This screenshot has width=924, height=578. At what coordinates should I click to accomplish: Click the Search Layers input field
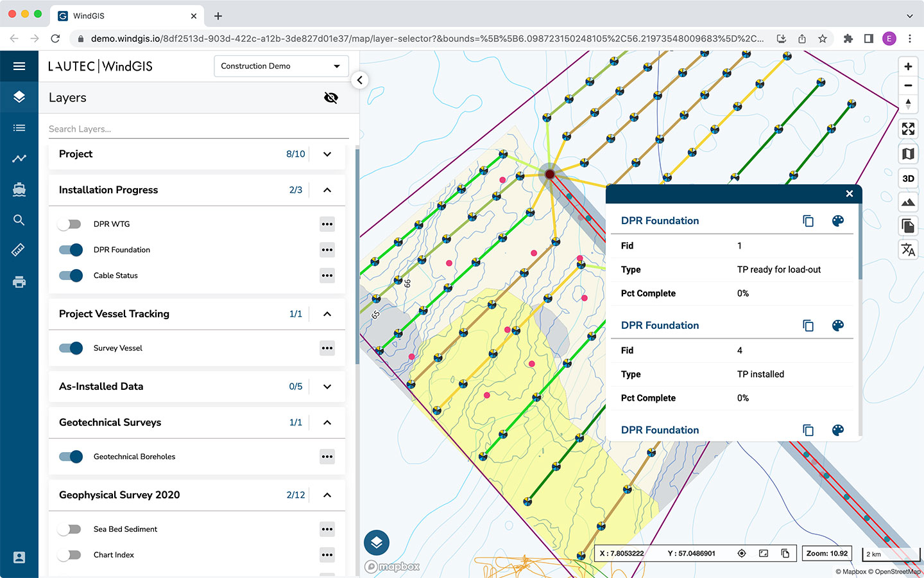199,129
